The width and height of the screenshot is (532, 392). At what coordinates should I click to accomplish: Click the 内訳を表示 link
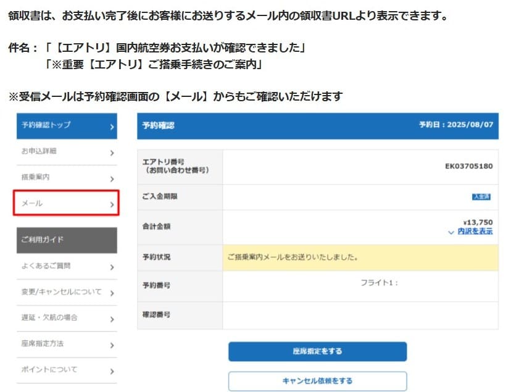tap(475, 231)
